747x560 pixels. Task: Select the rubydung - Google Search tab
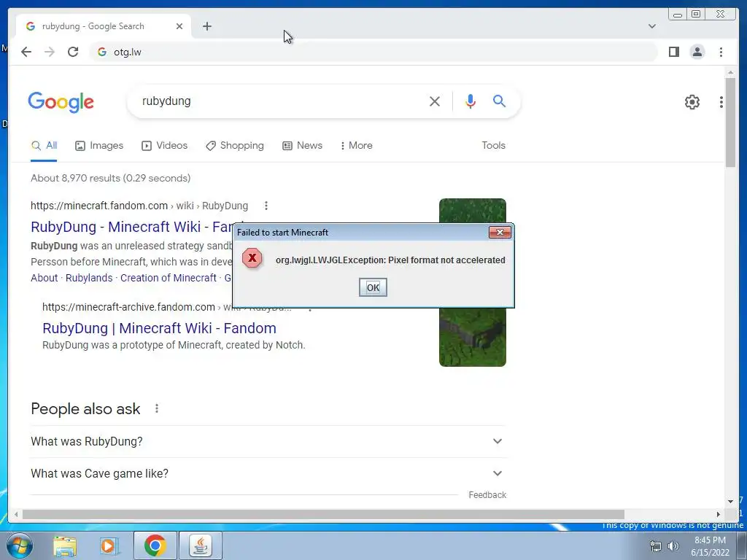tap(104, 26)
